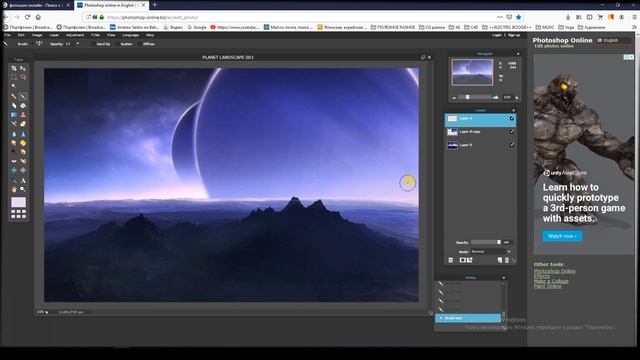This screenshot has width=640, height=360.
Task: Select the Sharpen tool
Action: [23, 134]
